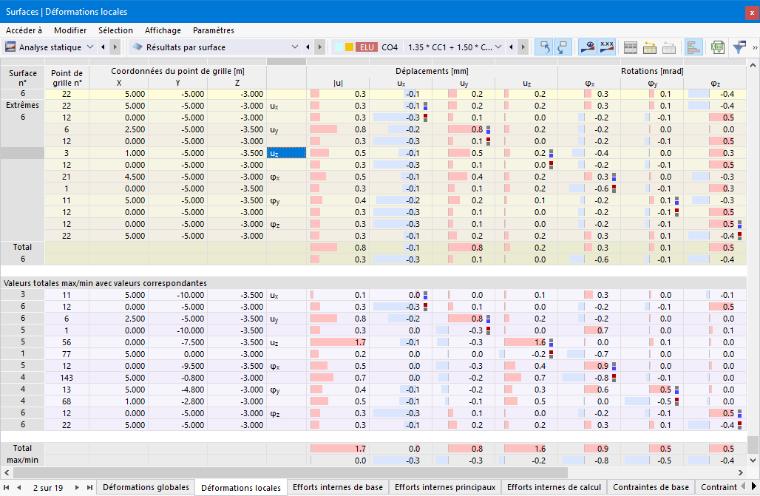Toggle the x.xx value display icon
The width and height of the screenshot is (760, 496).
[606, 47]
